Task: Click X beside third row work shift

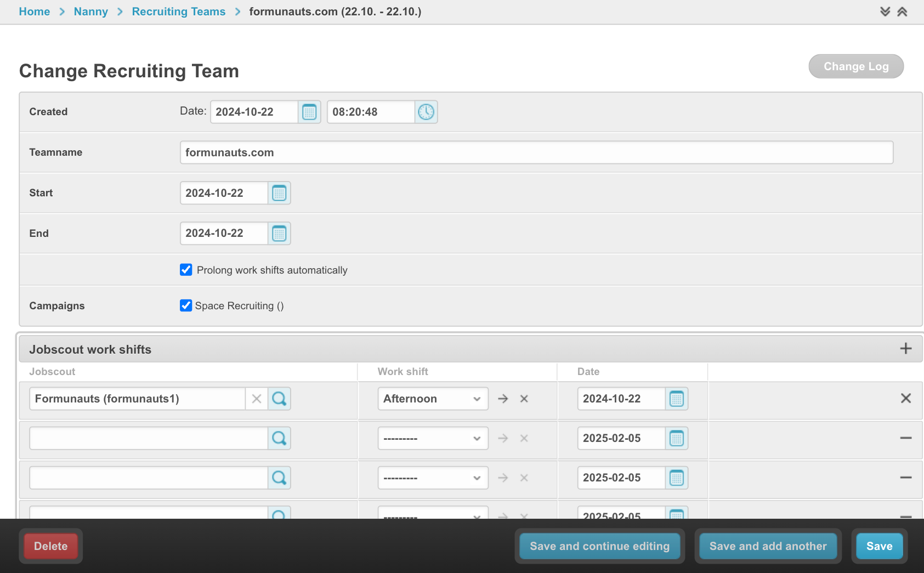Action: [x=524, y=478]
